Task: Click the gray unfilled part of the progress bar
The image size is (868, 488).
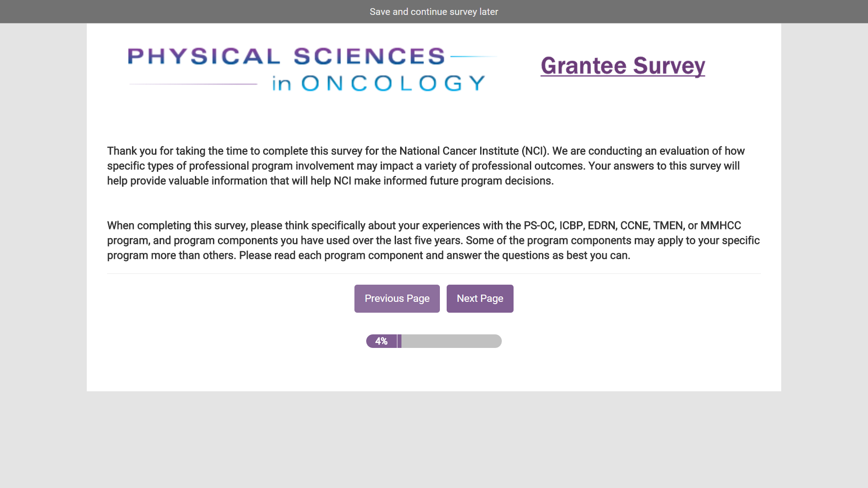Action: point(451,341)
